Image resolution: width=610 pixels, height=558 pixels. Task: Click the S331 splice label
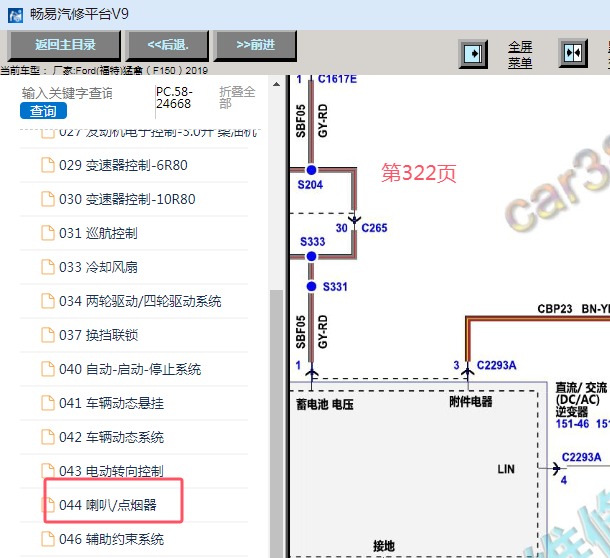(335, 287)
